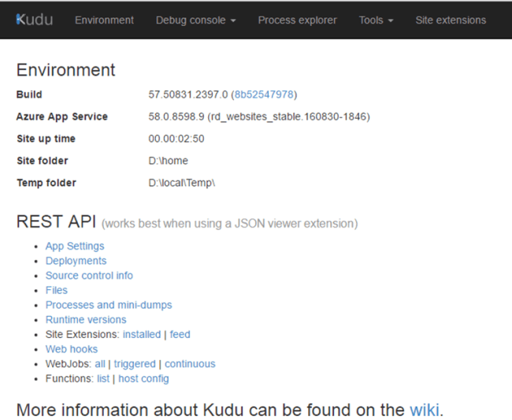Open Processes and mini-dumps link
This screenshot has width=512, height=420.
point(109,305)
